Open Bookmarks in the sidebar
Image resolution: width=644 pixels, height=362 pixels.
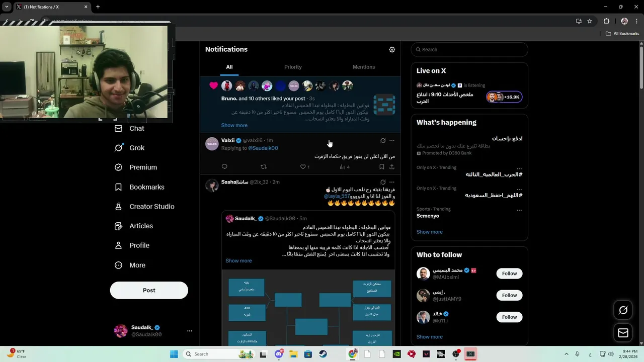139,187
